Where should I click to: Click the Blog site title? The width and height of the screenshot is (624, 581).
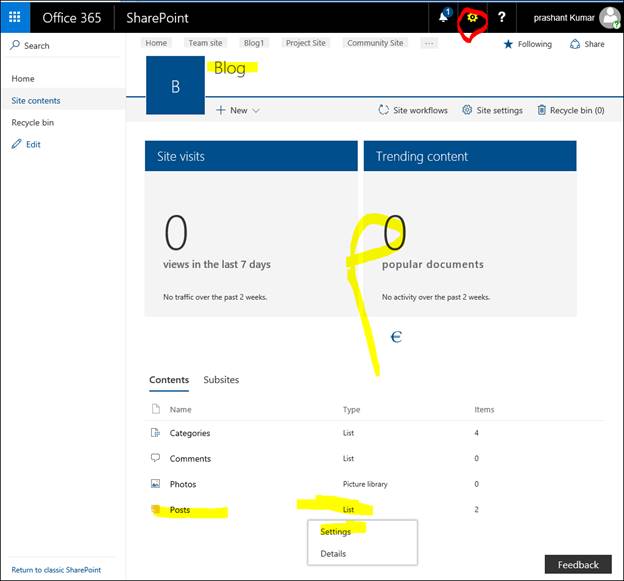(230, 68)
